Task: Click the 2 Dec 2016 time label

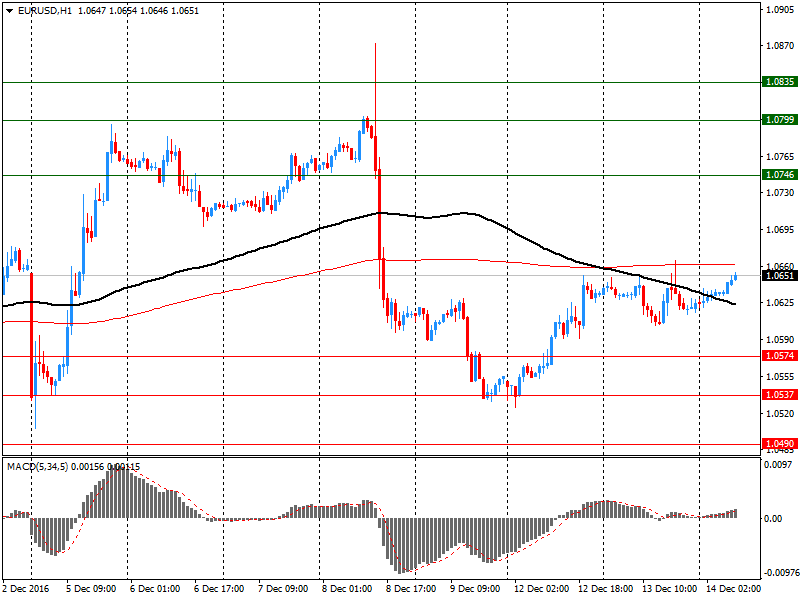Action: [26, 588]
